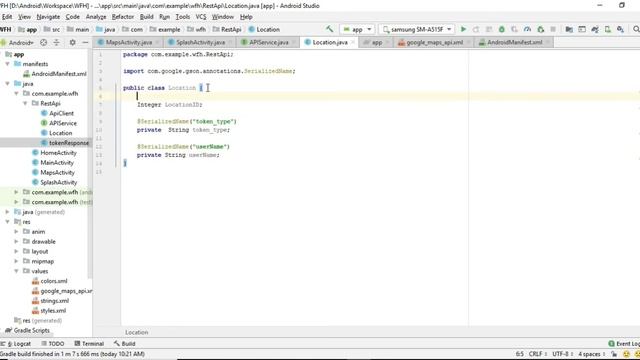Open the app run configuration dropdown
This screenshot has width=640, height=360.
tap(357, 29)
